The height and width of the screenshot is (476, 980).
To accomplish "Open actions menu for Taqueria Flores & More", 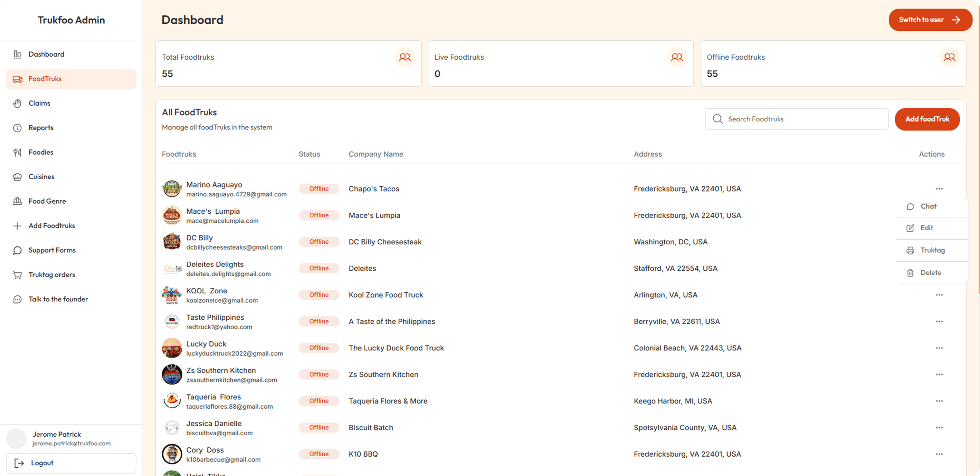I will pos(939,401).
